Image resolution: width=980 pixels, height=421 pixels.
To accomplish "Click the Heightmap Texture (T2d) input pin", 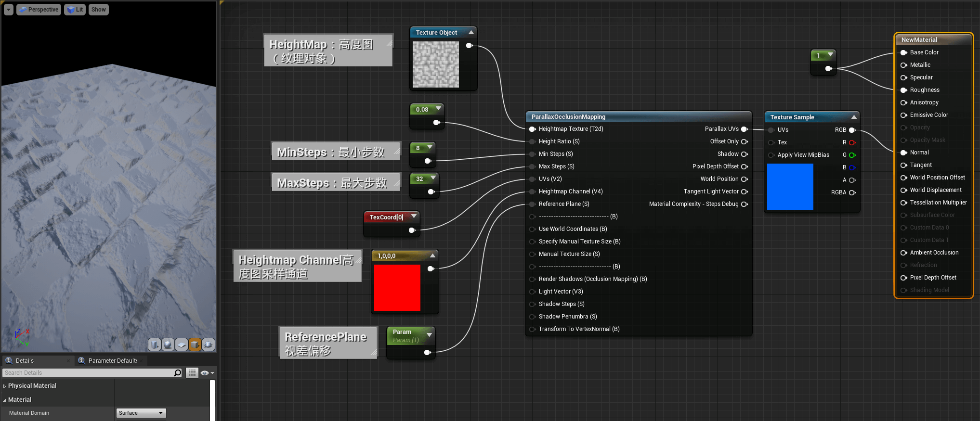I will click(x=532, y=129).
